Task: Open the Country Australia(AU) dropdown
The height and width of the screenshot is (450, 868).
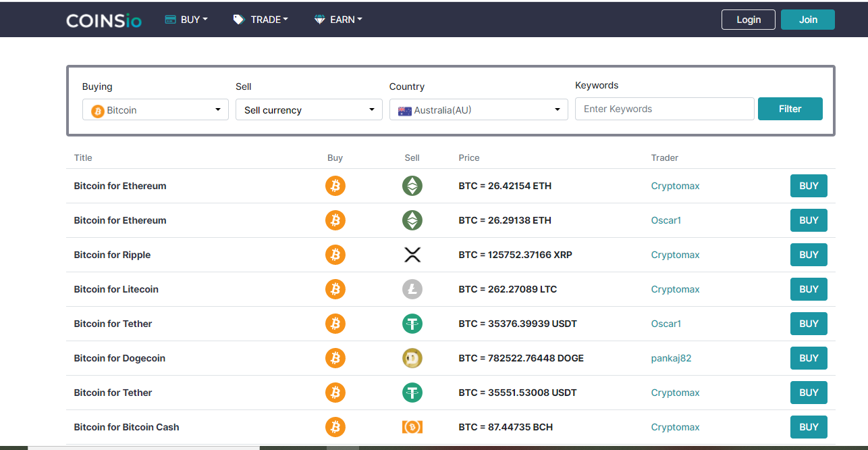Action: click(479, 109)
